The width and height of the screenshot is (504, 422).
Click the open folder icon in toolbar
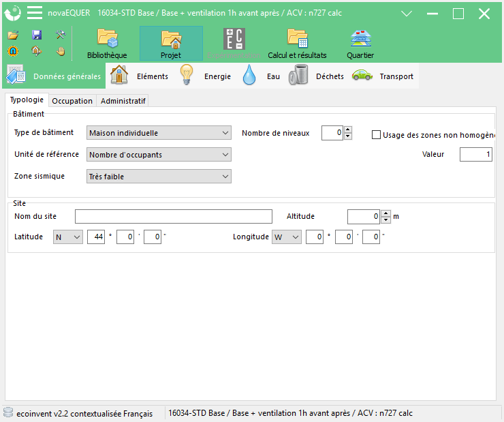point(13,34)
